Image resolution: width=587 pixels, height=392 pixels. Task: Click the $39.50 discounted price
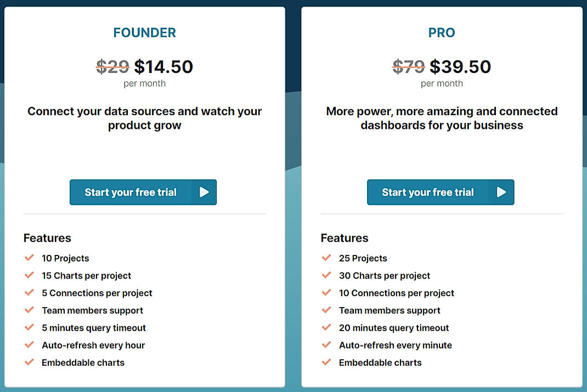(x=461, y=66)
